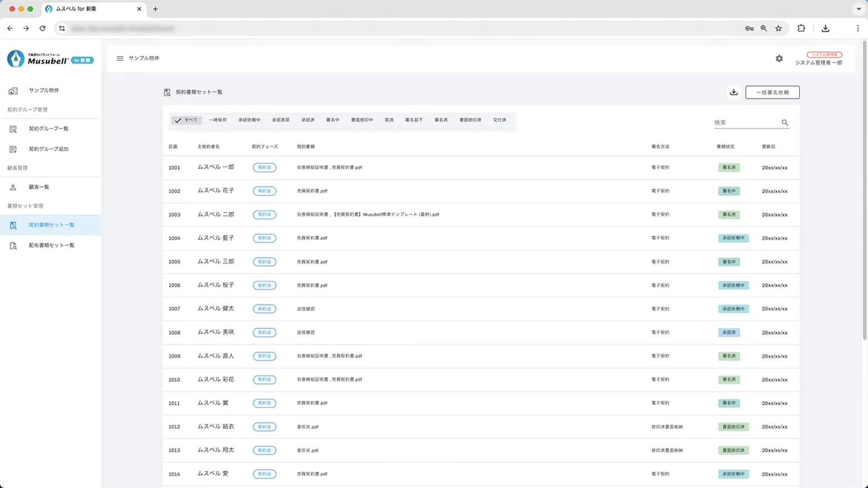Click the 一括署名依頼 button
This screenshot has width=868, height=488.
(772, 92)
